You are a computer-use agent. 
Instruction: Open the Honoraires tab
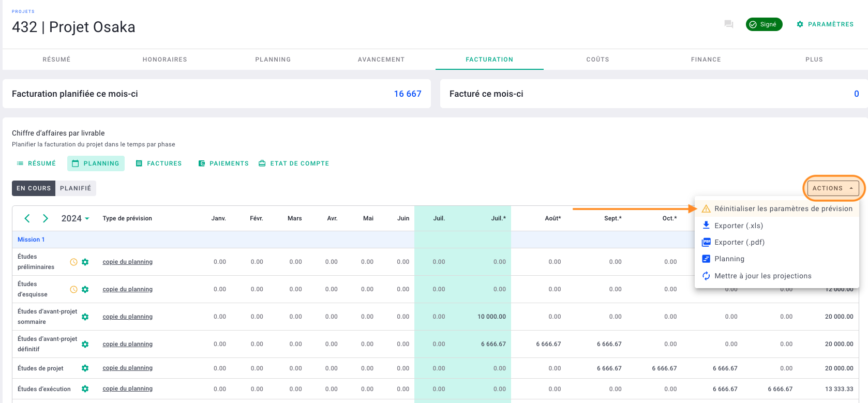tap(165, 59)
